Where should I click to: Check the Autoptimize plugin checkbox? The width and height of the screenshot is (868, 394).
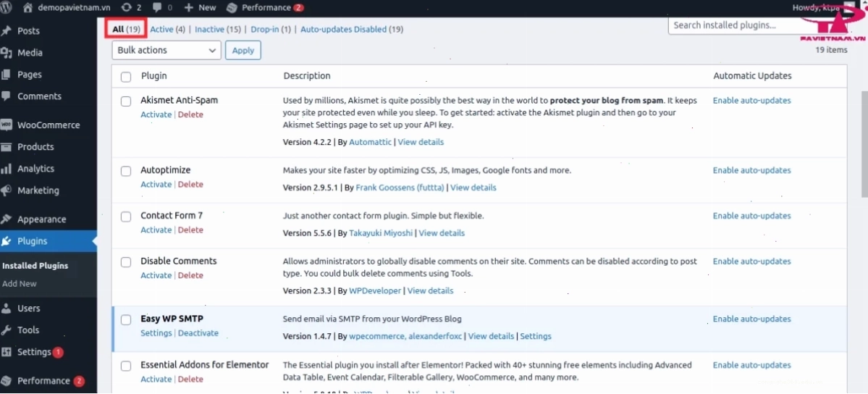click(x=126, y=171)
